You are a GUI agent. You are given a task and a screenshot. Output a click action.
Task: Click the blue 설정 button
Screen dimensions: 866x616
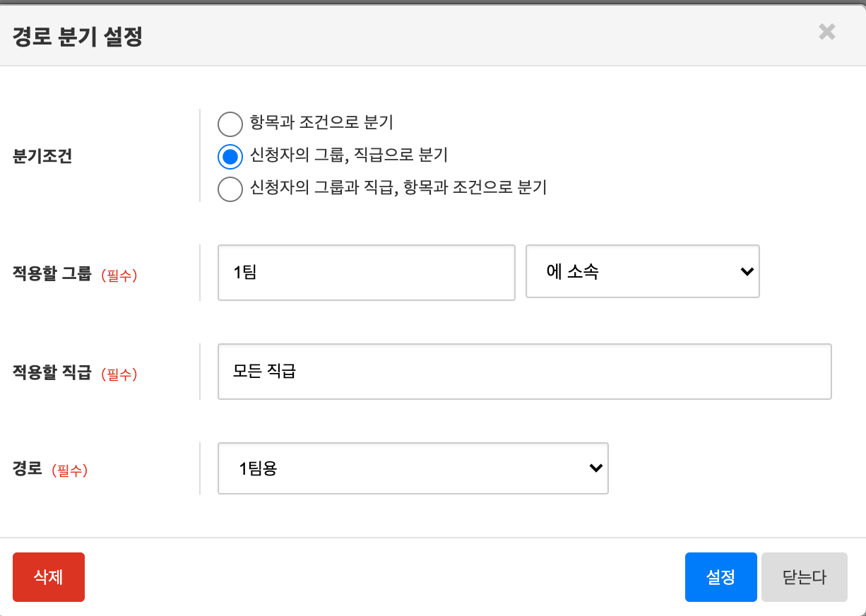pos(720,577)
